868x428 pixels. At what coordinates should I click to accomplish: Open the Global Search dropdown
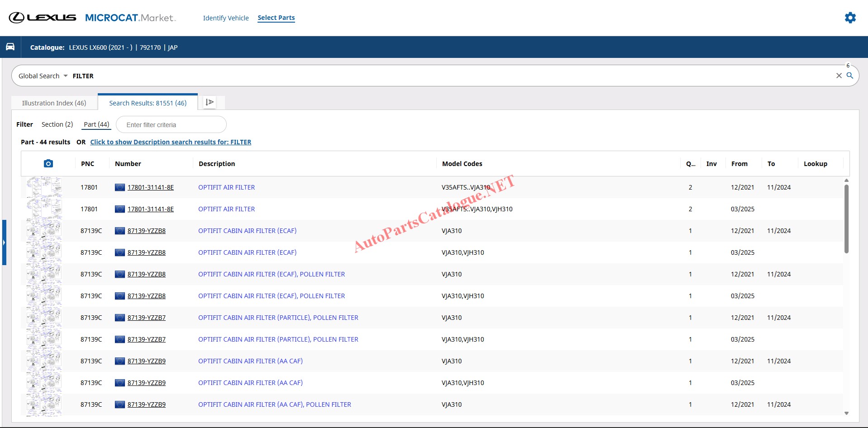(x=43, y=76)
